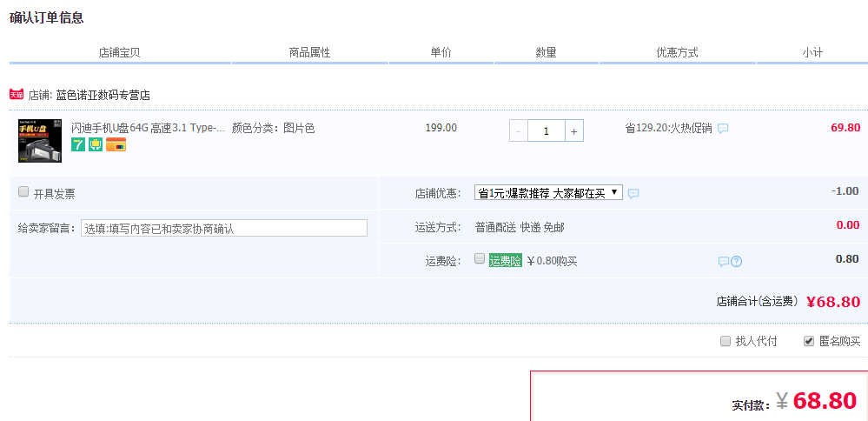Click the 省129.20:火热促销 promotion text
The width and height of the screenshot is (868, 421).
tap(668, 128)
